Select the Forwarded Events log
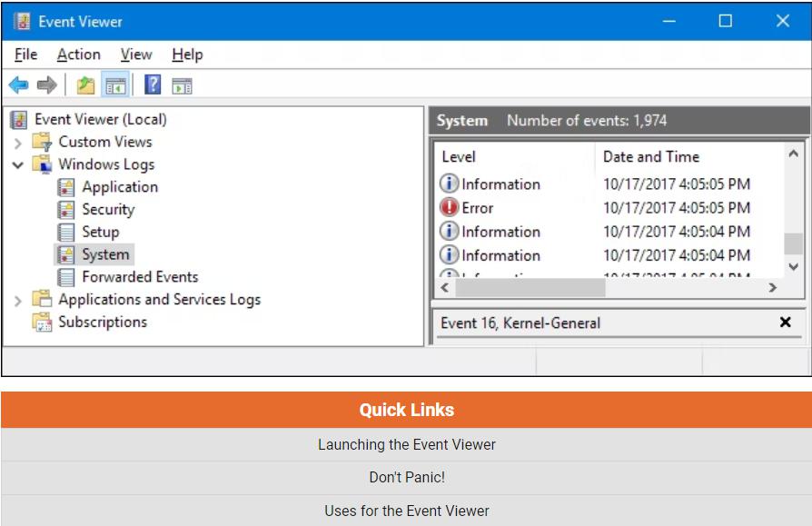812x526 pixels. point(140,277)
